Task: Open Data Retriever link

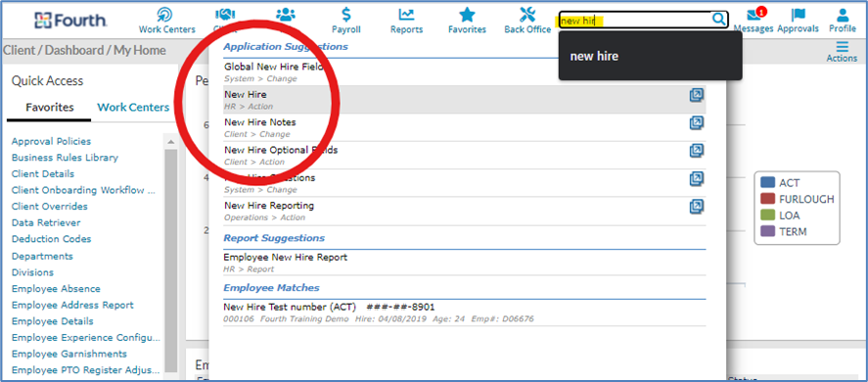Action: pyautogui.click(x=46, y=223)
